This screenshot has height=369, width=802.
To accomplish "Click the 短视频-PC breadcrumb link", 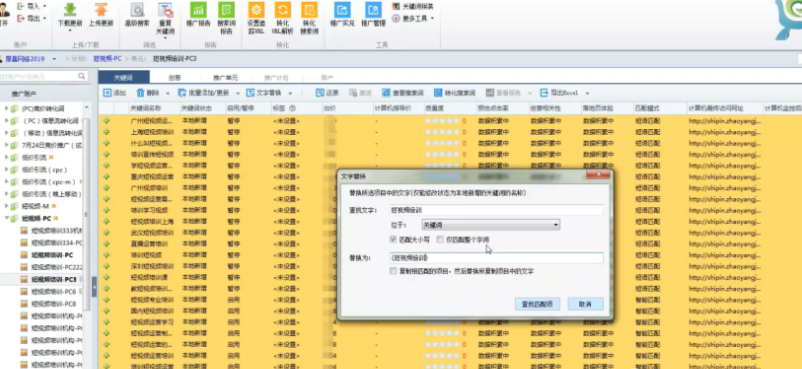I will coord(107,59).
